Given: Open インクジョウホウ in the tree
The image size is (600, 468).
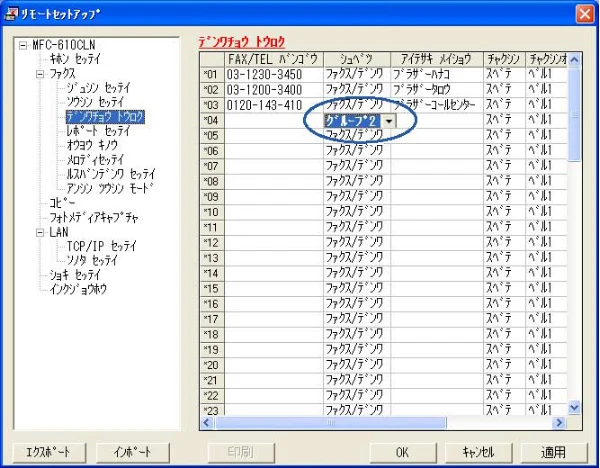Looking at the screenshot, I should (x=78, y=289).
